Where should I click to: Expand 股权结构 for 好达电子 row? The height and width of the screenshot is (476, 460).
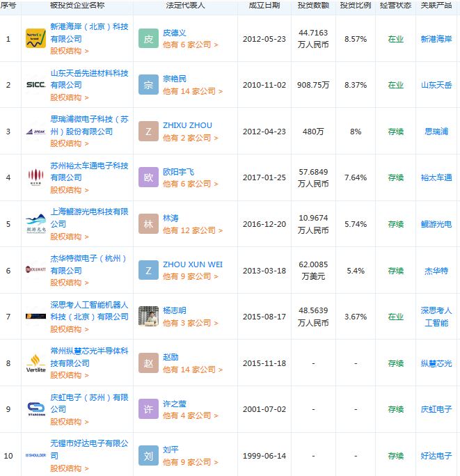69,468
